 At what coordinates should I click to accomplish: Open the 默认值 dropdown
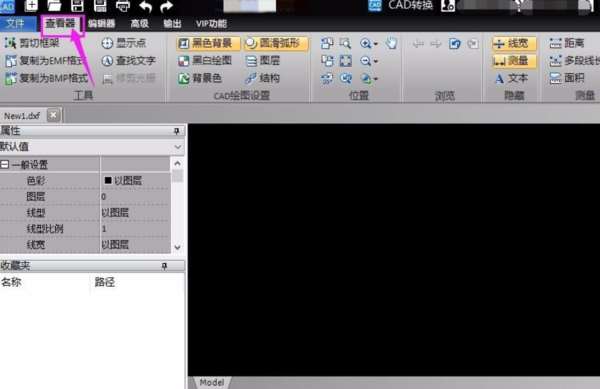pyautogui.click(x=178, y=147)
